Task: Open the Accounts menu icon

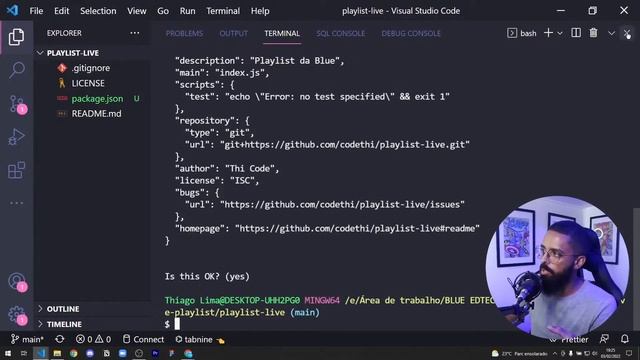Action: tap(16, 282)
